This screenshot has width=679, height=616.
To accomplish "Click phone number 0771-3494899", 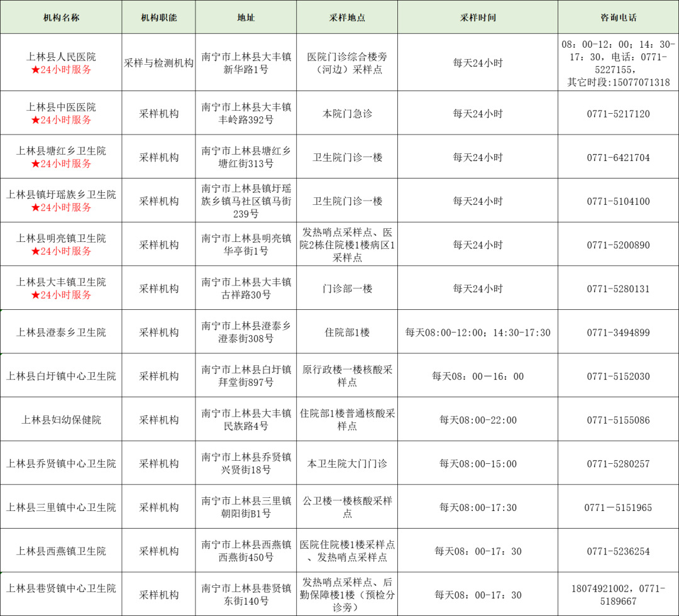I will [618, 333].
